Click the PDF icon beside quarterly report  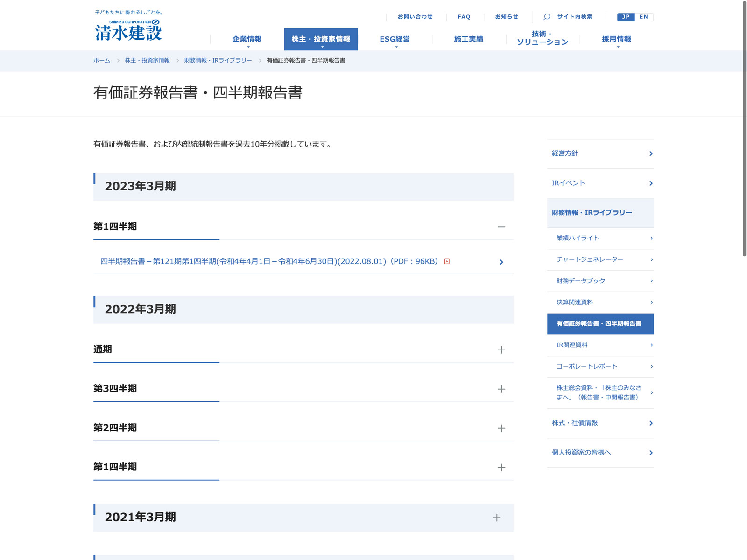pyautogui.click(x=447, y=261)
